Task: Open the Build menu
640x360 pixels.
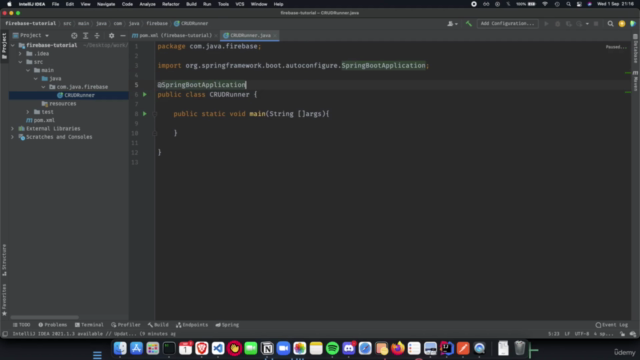Action: click(x=191, y=4)
